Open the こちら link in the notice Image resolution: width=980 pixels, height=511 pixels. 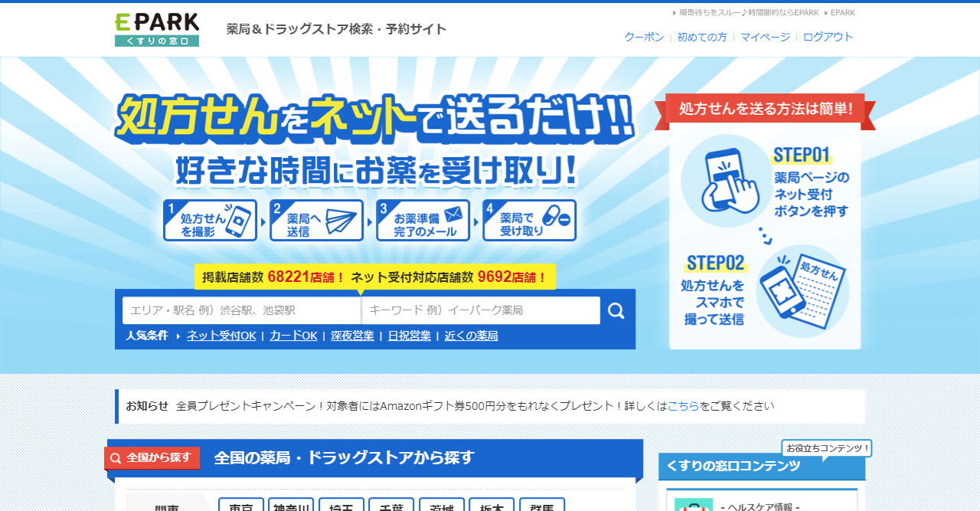click(x=683, y=406)
